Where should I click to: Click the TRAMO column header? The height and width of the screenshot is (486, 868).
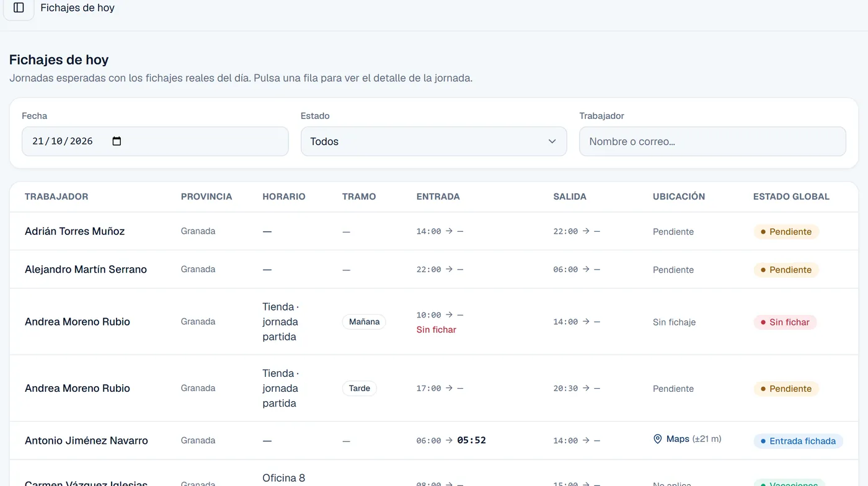pyautogui.click(x=359, y=197)
